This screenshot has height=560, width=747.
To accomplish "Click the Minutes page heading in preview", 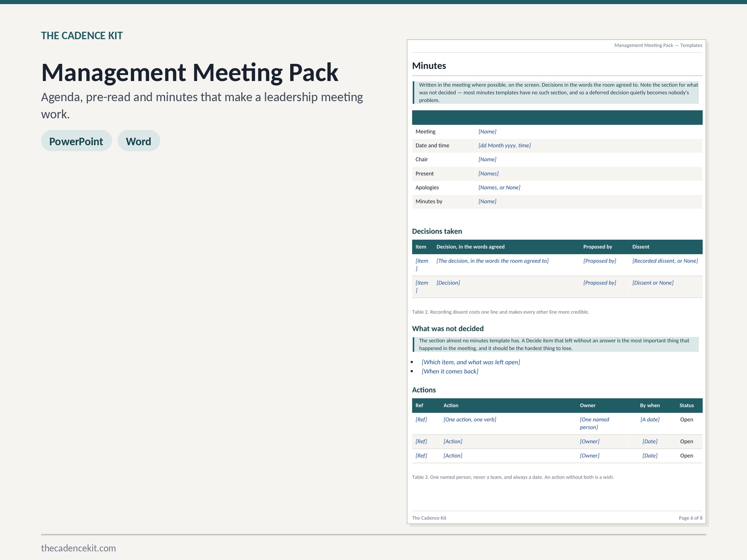I will pos(429,66).
